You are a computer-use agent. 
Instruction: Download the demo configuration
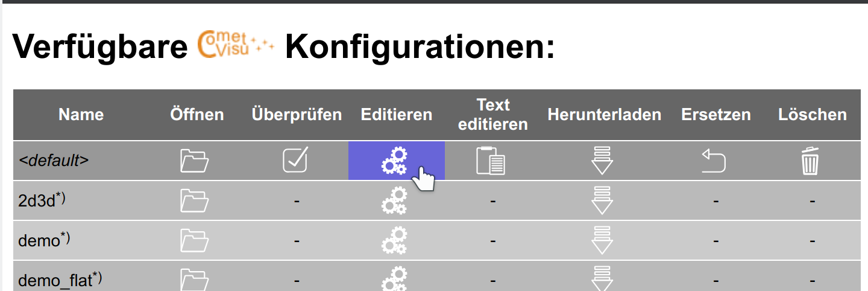[x=603, y=240]
